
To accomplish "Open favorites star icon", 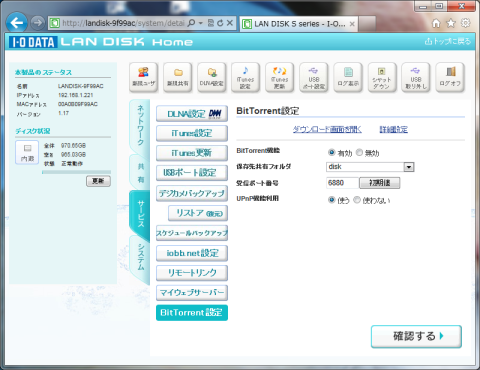I will click(x=451, y=23).
